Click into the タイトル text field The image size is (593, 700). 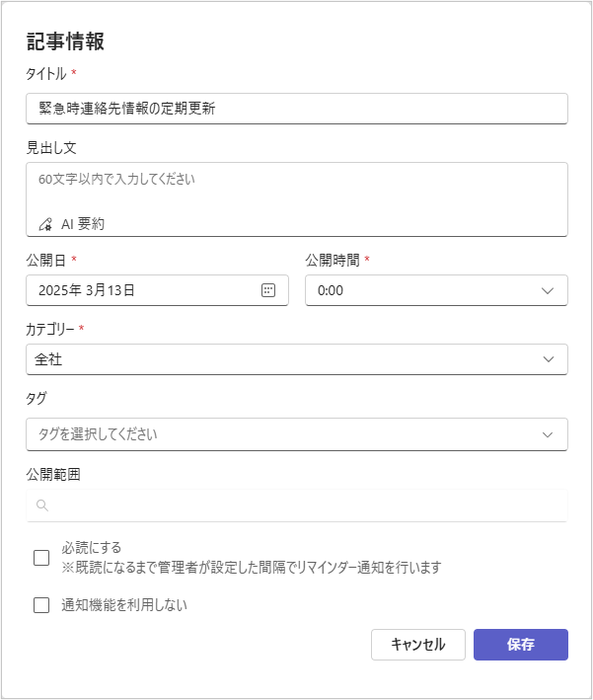tap(297, 109)
